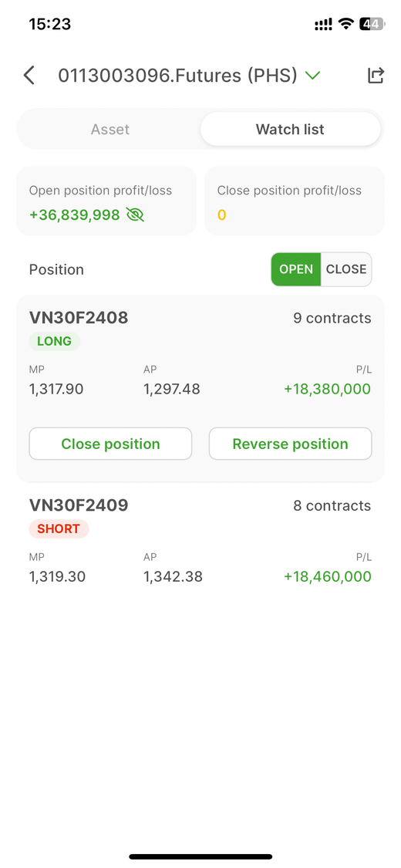
Task: Tap the Open position profit/loss card
Action: [x=106, y=201]
